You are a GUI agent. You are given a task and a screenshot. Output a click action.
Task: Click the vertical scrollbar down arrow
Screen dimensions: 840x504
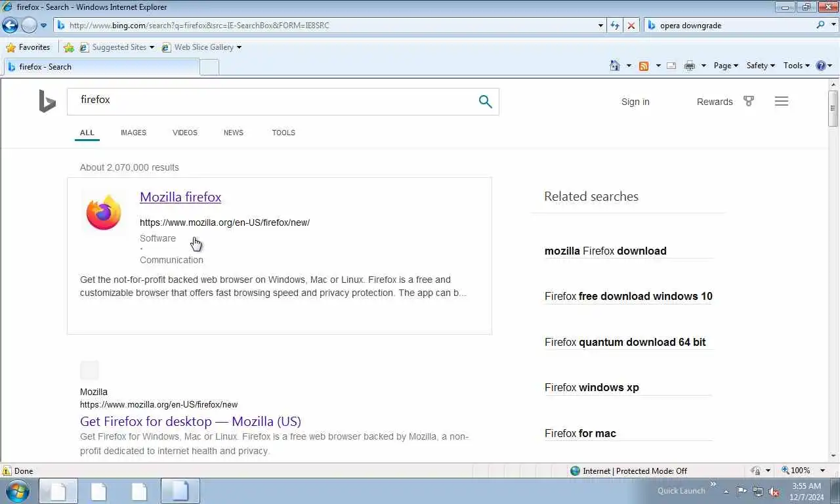tap(833, 455)
